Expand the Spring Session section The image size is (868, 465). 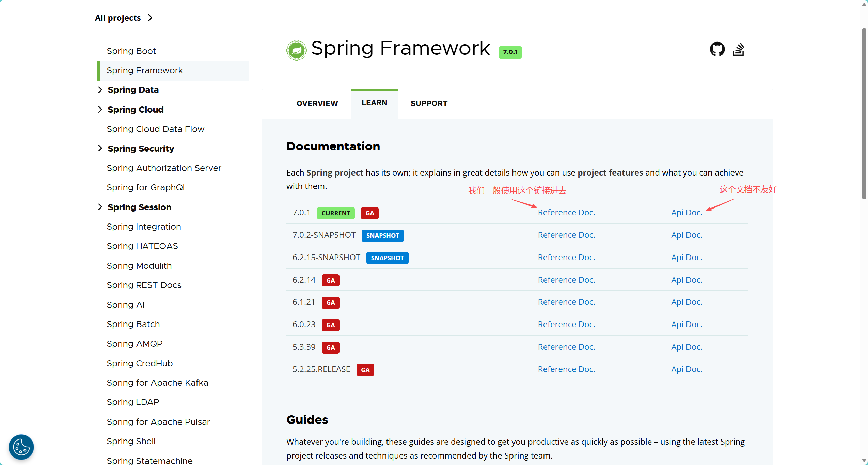(x=100, y=207)
